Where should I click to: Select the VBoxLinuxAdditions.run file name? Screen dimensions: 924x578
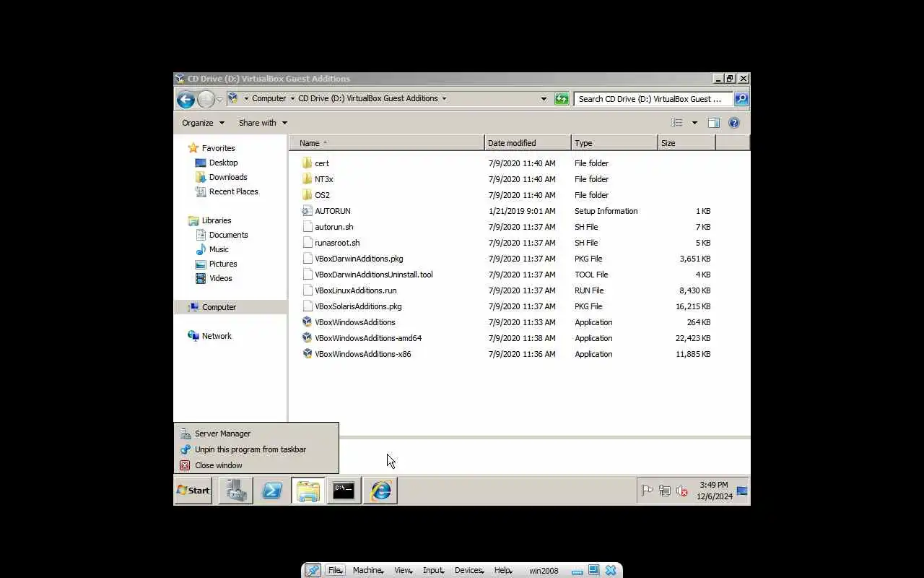click(x=356, y=290)
